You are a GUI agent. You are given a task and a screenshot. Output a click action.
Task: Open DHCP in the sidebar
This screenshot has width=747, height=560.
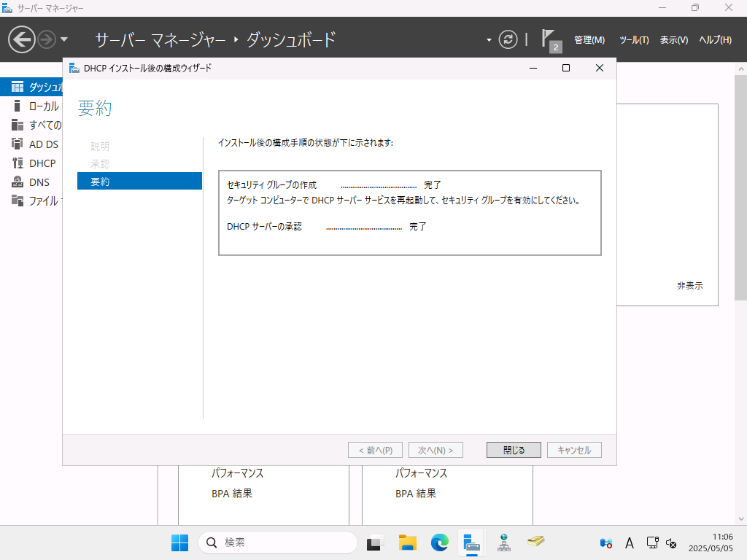[x=42, y=163]
